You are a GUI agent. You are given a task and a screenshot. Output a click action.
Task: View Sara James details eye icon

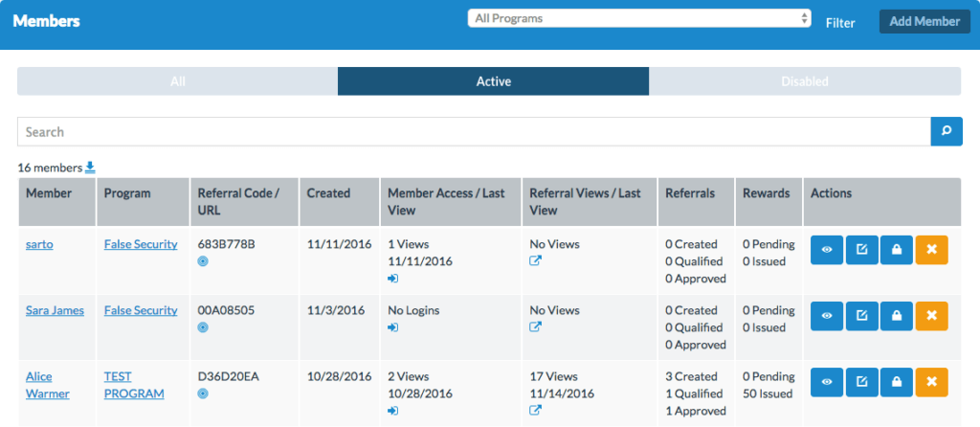827,316
